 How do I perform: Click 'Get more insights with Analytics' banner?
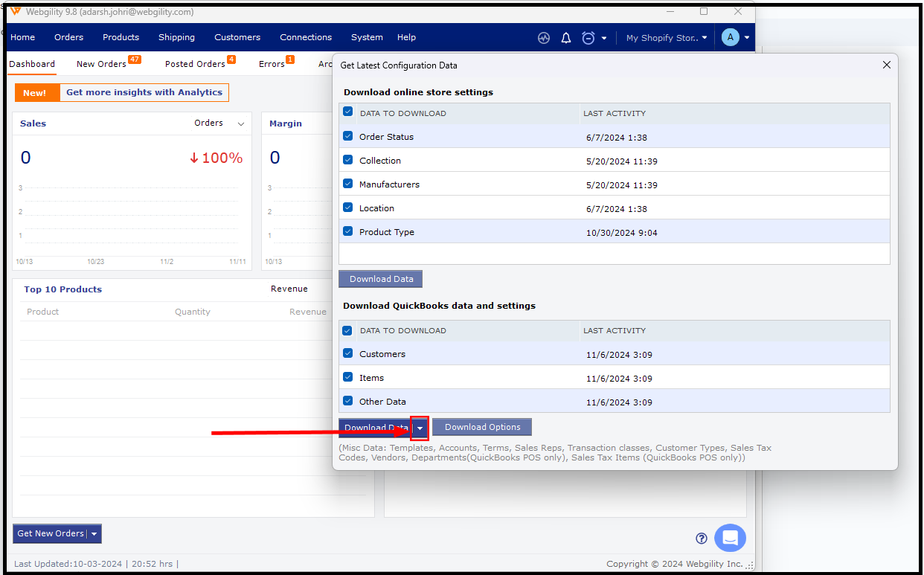[x=144, y=92]
